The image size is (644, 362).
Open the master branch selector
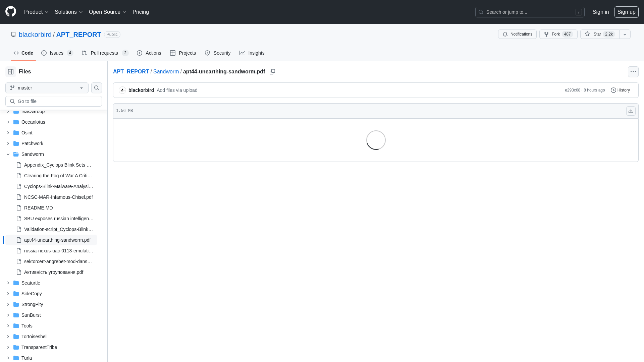coord(47,88)
